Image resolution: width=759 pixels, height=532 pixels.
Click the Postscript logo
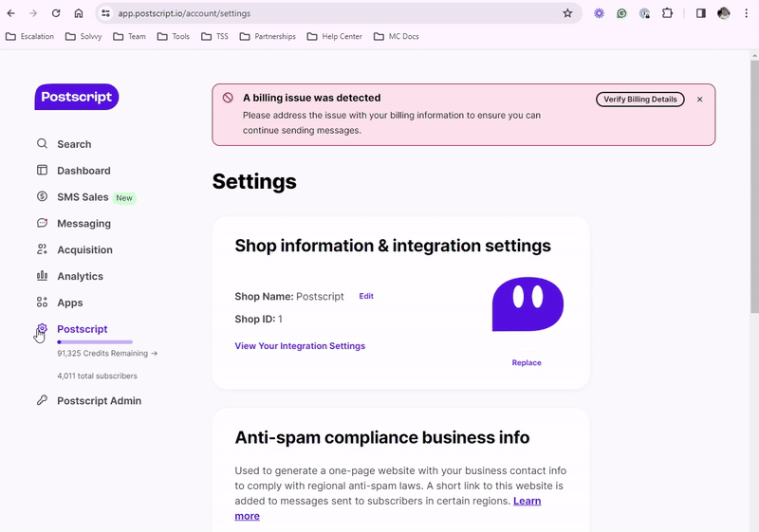tap(77, 97)
